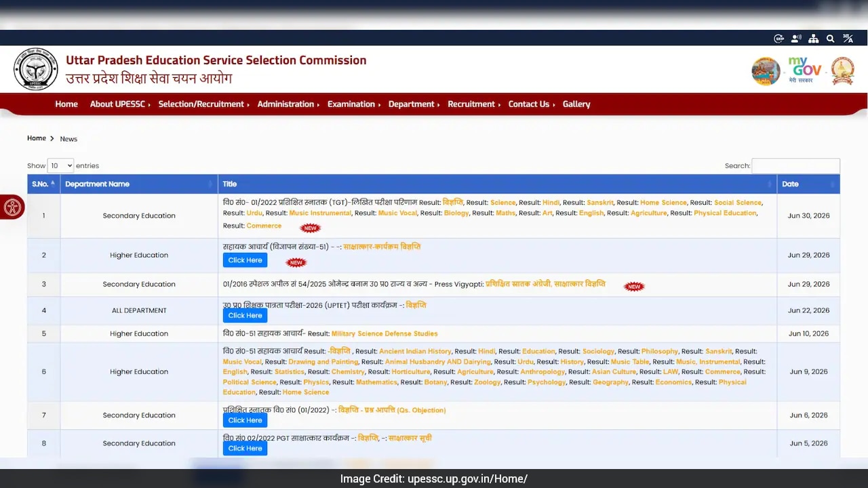Focus the table Search input field

click(796, 165)
